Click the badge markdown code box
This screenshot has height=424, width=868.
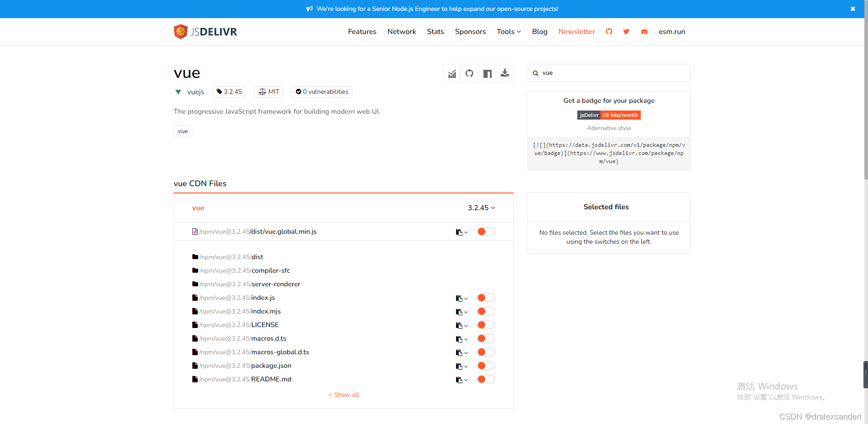tap(609, 153)
